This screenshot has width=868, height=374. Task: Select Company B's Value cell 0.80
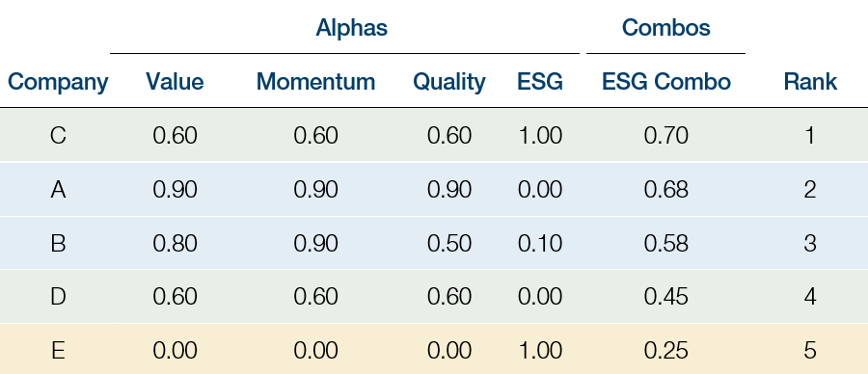coord(175,244)
